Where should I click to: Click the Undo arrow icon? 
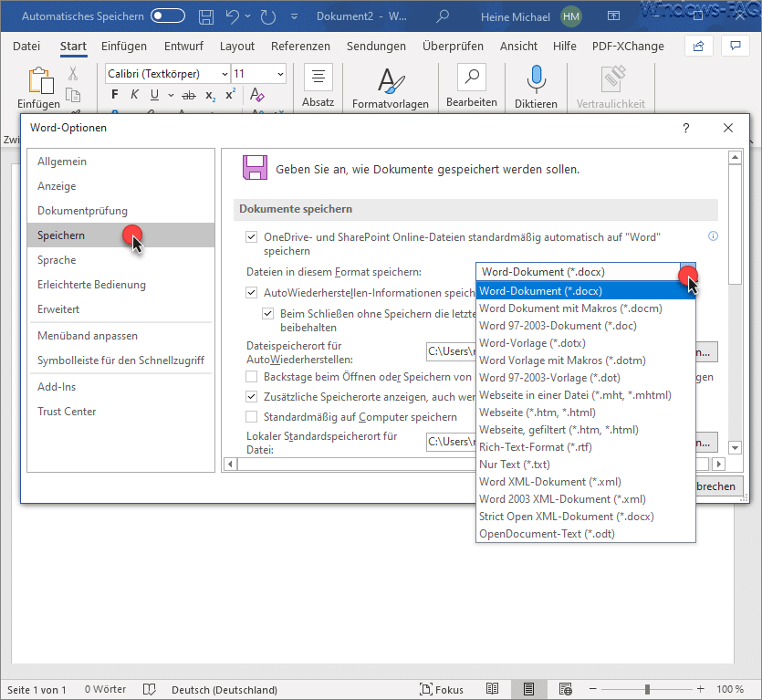point(233,17)
